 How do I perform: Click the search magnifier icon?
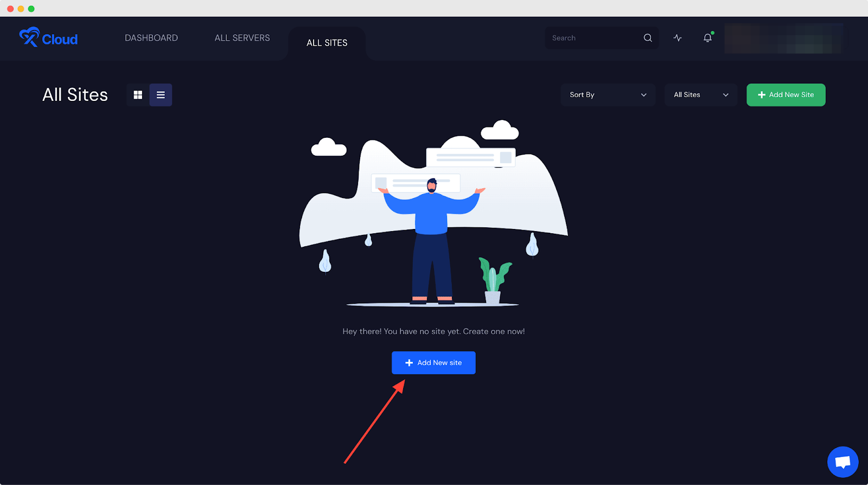point(648,38)
